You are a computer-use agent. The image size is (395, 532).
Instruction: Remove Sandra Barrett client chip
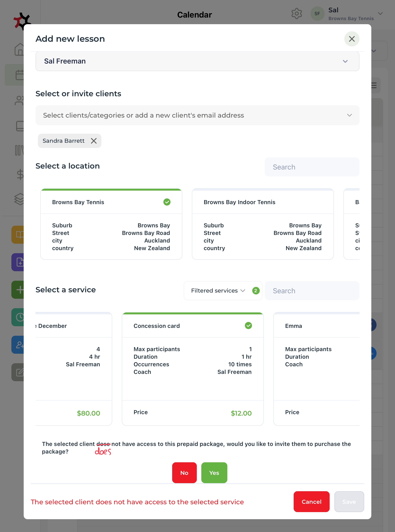click(94, 141)
